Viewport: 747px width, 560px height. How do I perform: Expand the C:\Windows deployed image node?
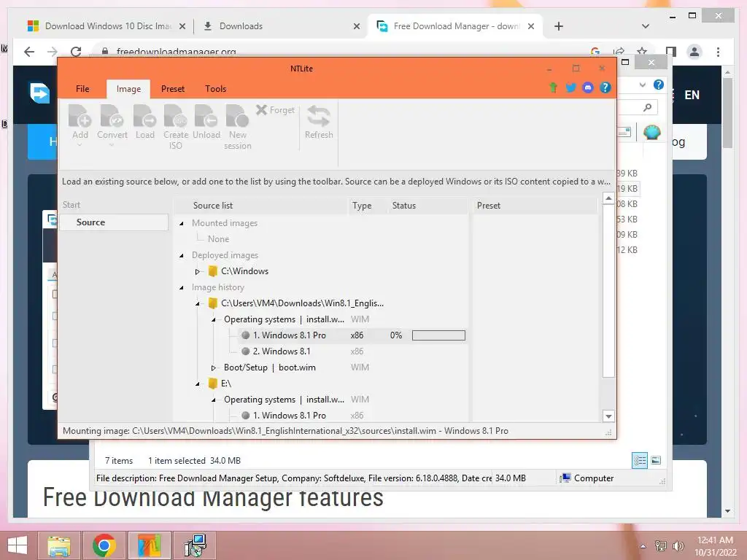click(x=197, y=272)
